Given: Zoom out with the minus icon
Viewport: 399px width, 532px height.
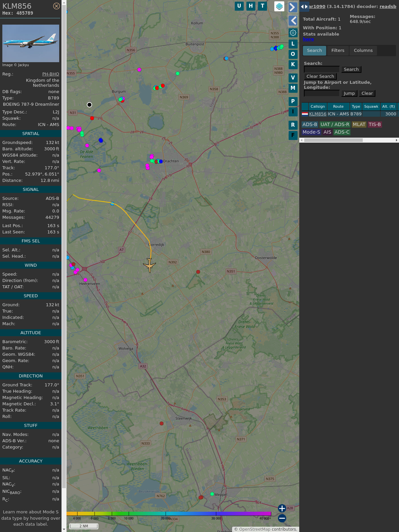Looking at the screenshot, I should (x=282, y=518).
